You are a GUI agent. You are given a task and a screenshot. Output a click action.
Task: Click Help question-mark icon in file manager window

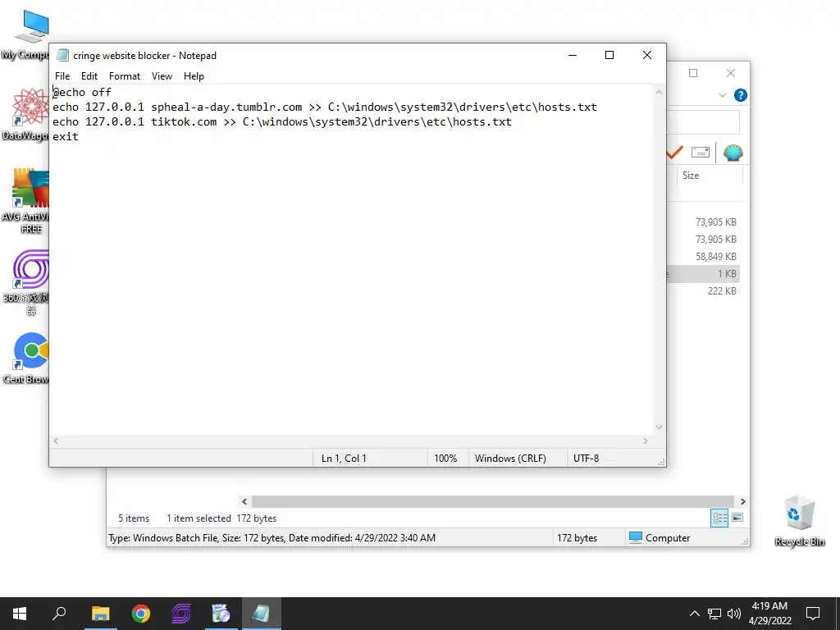pyautogui.click(x=741, y=95)
